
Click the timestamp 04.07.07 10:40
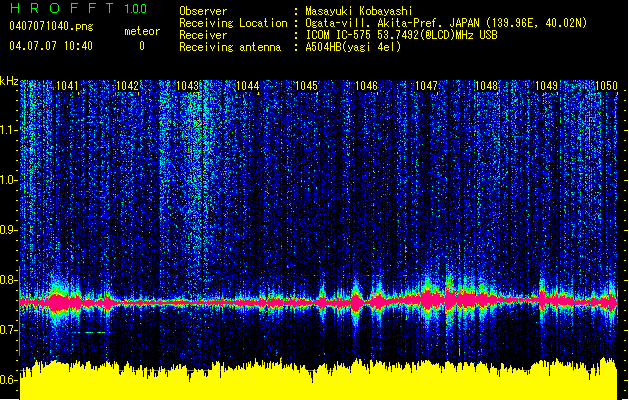[51, 46]
